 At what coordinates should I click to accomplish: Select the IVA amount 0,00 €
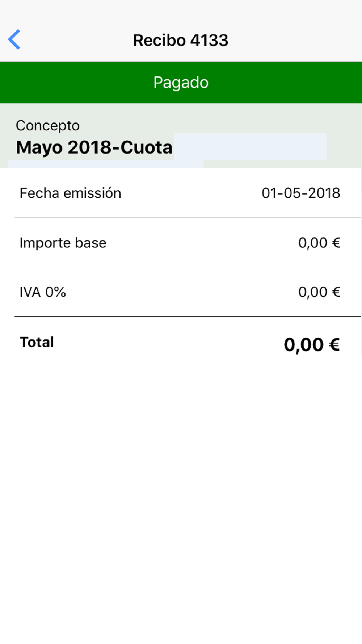click(319, 292)
